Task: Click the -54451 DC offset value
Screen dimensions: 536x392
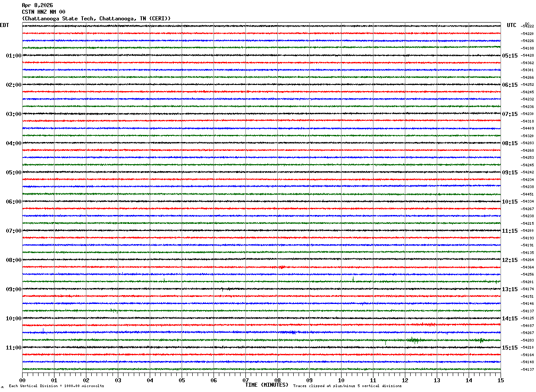Action: (x=528, y=194)
